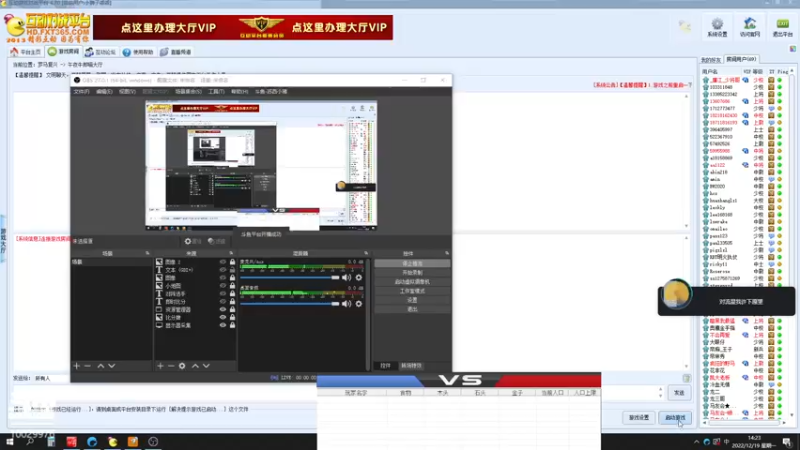Open 访问首页 house icon
The height and width of the screenshot is (450, 800).
[x=749, y=27]
